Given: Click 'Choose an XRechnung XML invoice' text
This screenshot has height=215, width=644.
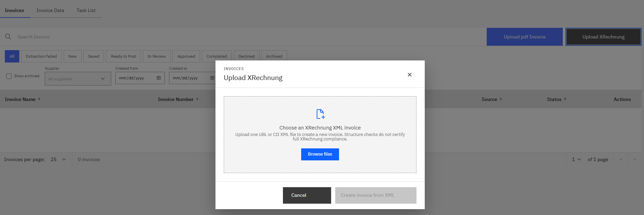Looking at the screenshot, I should pyautogui.click(x=320, y=128).
